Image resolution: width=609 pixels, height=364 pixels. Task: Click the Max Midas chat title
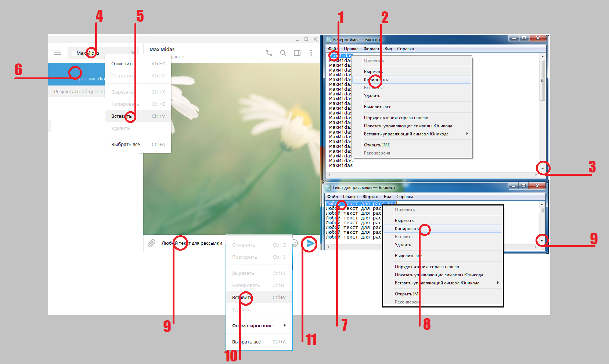coord(162,49)
